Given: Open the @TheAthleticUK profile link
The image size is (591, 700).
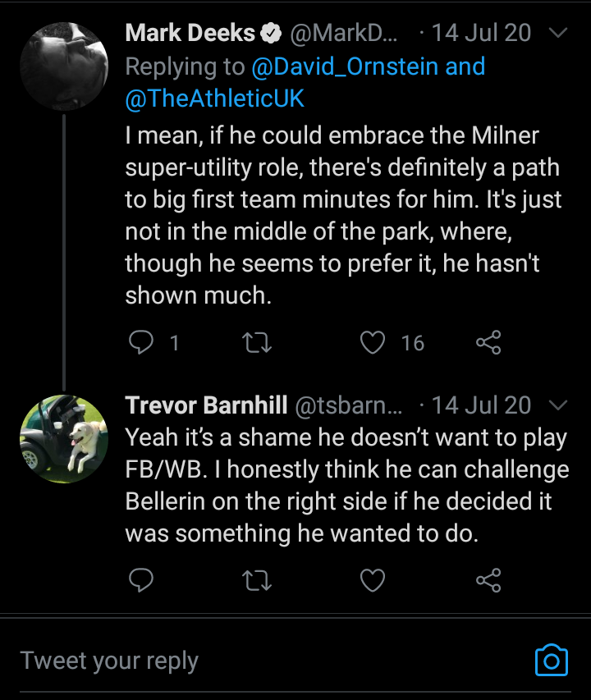Looking at the screenshot, I should coord(215,98).
